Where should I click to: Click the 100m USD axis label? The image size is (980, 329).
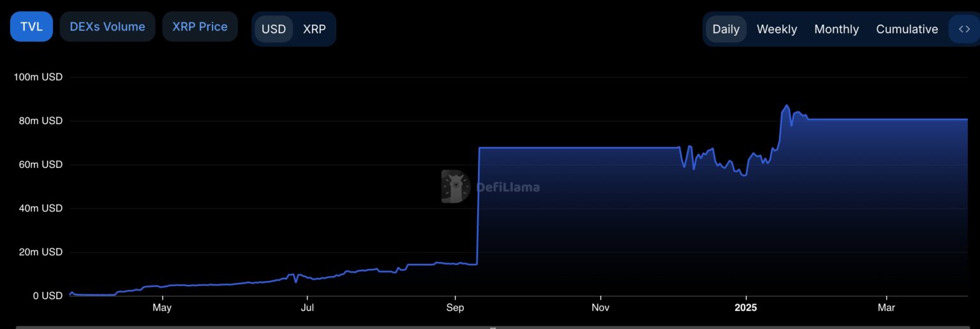tap(38, 77)
